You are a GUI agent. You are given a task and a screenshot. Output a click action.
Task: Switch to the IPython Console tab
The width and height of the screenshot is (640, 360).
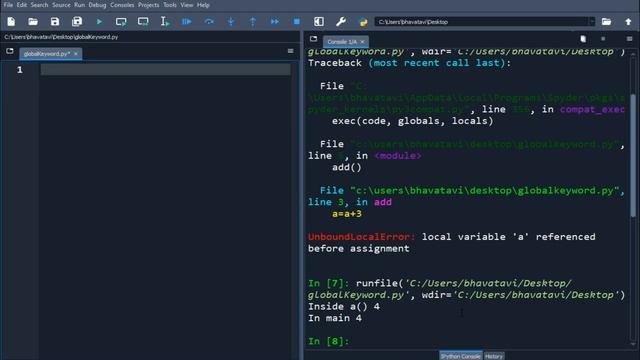point(460,356)
